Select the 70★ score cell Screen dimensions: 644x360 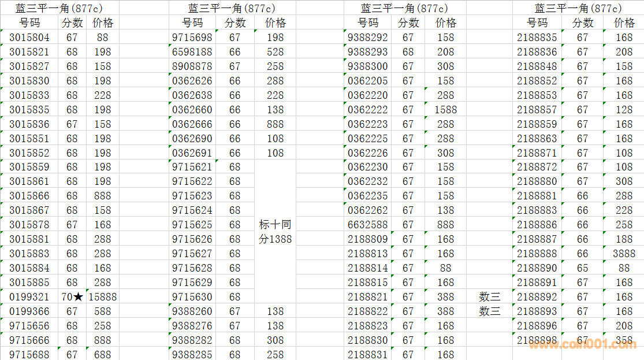72,297
